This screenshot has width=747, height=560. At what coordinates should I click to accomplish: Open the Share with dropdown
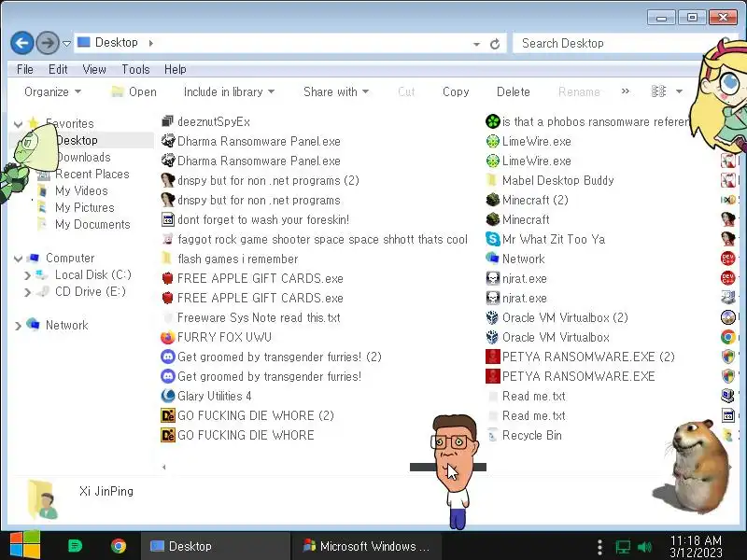(x=336, y=91)
